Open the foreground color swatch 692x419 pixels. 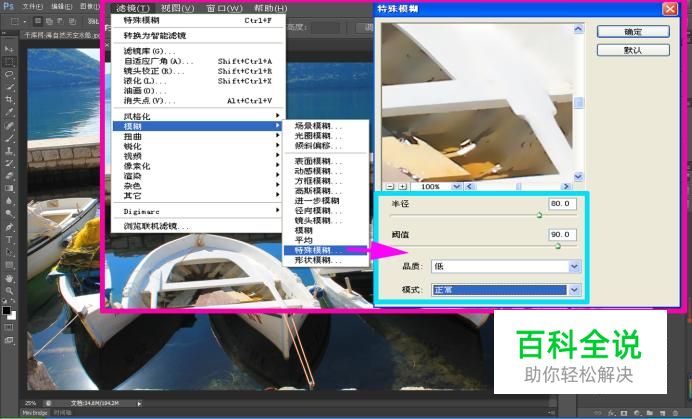[6, 310]
